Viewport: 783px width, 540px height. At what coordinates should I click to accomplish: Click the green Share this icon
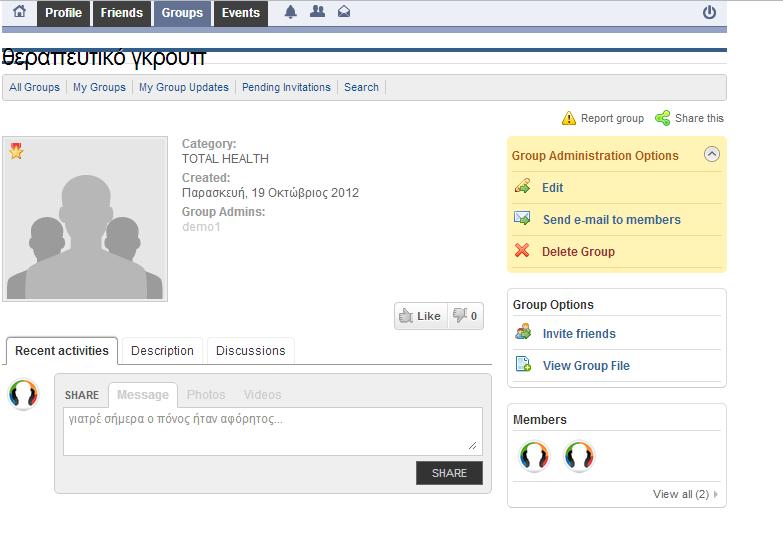pyautogui.click(x=663, y=118)
